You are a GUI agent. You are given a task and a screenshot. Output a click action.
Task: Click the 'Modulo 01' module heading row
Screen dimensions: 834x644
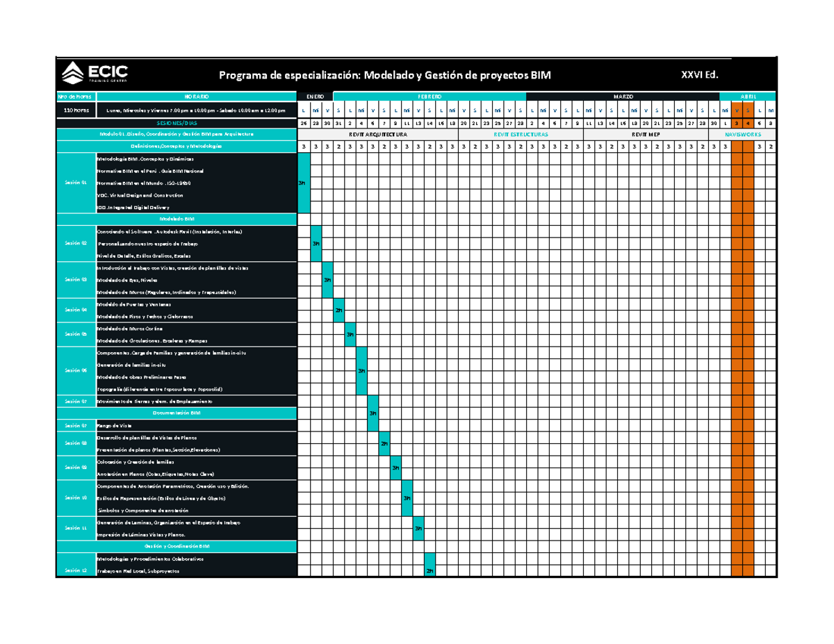click(x=177, y=134)
